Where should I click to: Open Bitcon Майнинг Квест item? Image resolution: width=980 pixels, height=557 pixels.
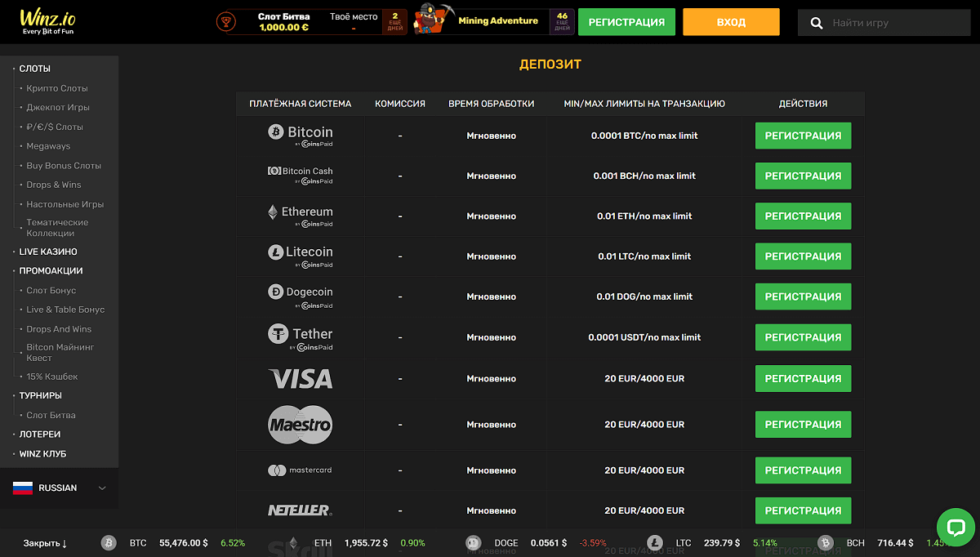tap(60, 353)
